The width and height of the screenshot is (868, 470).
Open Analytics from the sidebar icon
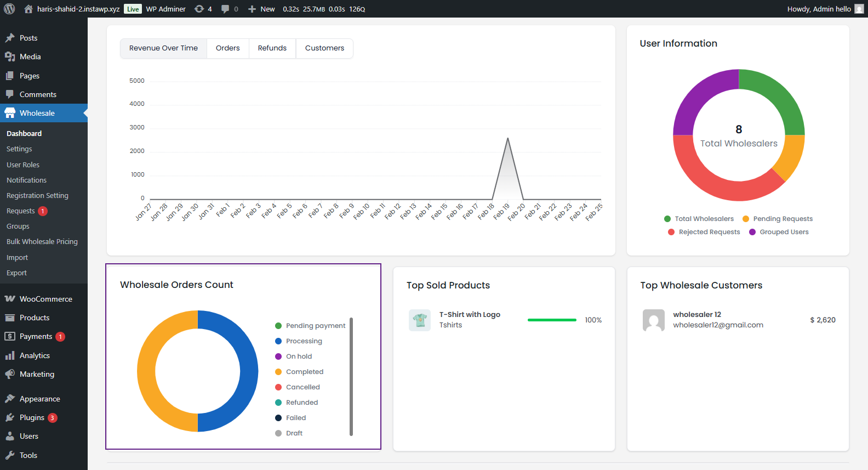click(10, 355)
